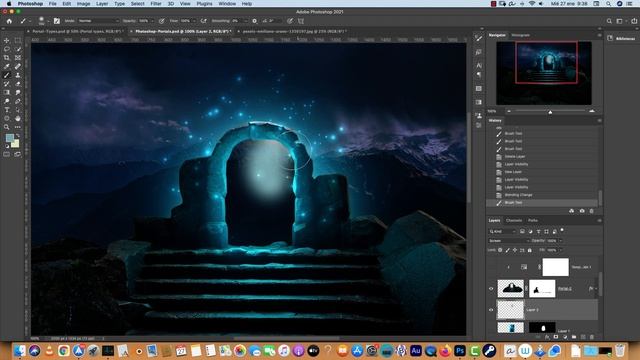Select the Eyedropper tool
The height and width of the screenshot is (360, 640).
(x=7, y=66)
